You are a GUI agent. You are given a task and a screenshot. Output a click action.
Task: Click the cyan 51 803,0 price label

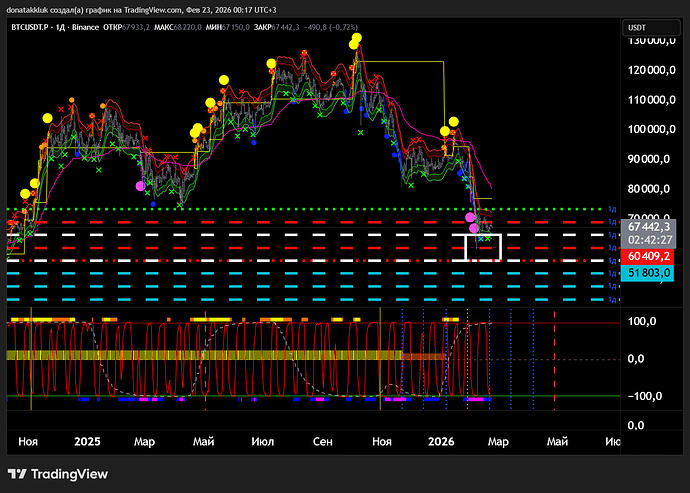(x=649, y=273)
